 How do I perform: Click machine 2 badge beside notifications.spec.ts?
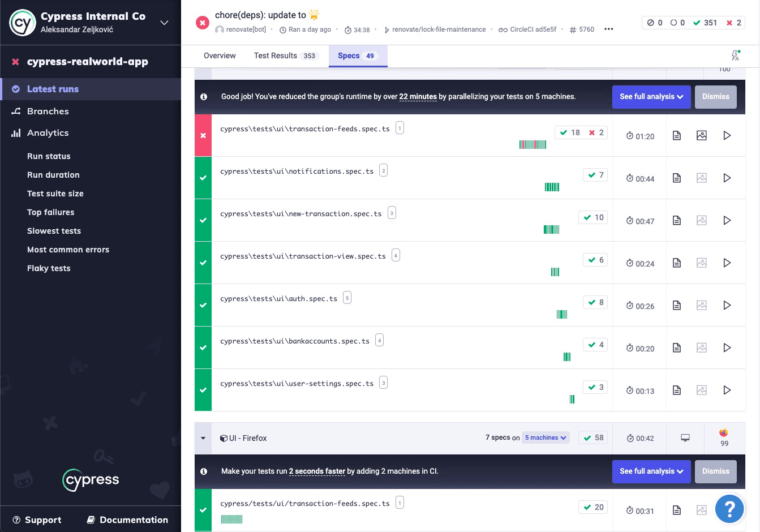(x=383, y=170)
